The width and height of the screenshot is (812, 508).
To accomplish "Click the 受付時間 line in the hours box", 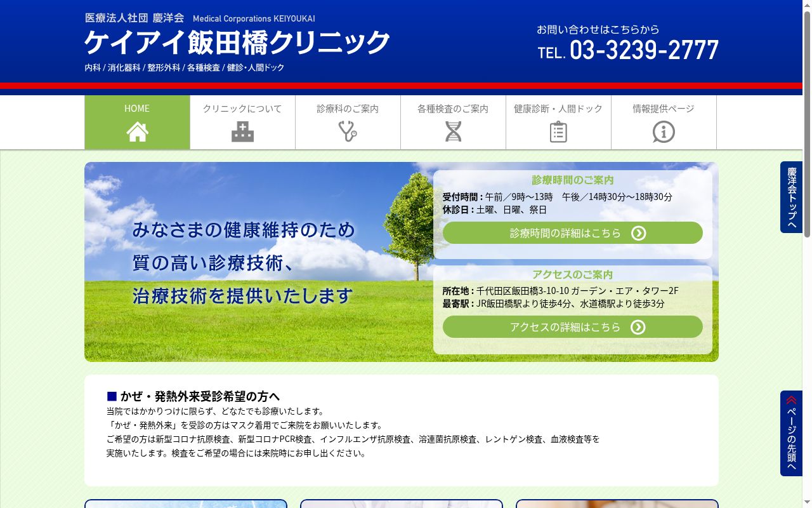I will [558, 197].
